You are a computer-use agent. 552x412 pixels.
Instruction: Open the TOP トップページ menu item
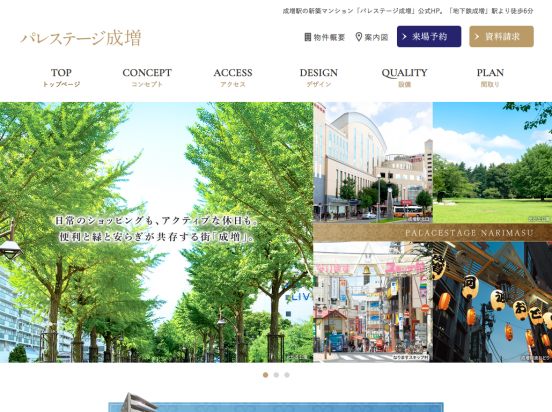[x=61, y=78]
